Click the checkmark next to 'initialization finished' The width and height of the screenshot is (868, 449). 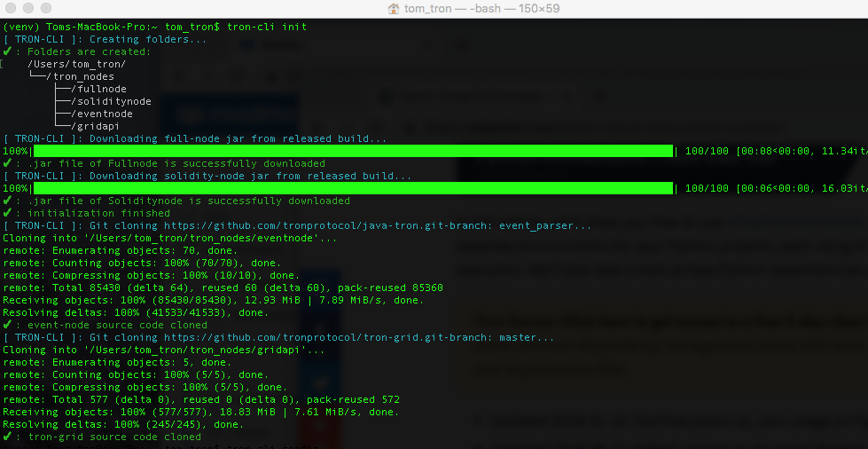tap(7, 213)
